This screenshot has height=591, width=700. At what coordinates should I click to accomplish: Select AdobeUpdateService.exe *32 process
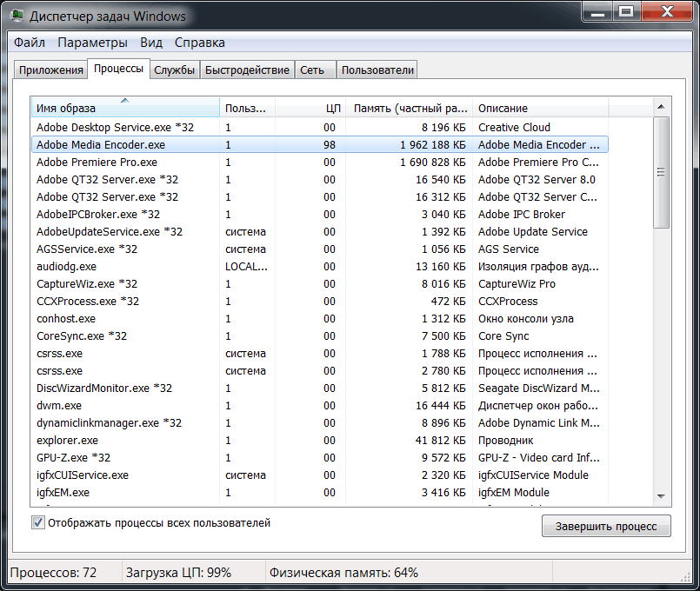pyautogui.click(x=320, y=231)
